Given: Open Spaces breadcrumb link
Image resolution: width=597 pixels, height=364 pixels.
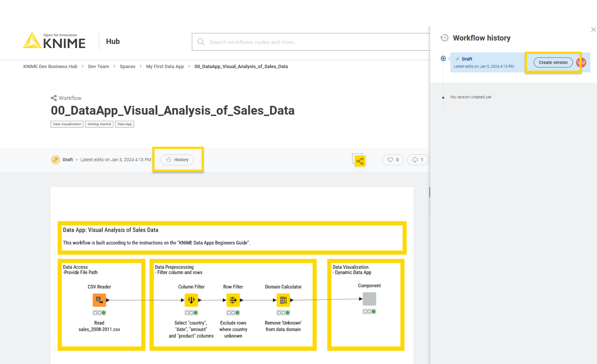Looking at the screenshot, I should tap(128, 67).
